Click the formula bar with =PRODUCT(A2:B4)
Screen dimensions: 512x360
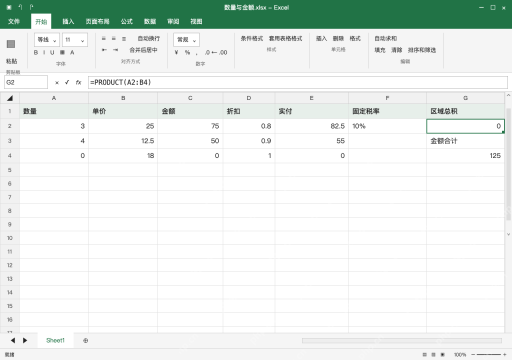(298, 82)
